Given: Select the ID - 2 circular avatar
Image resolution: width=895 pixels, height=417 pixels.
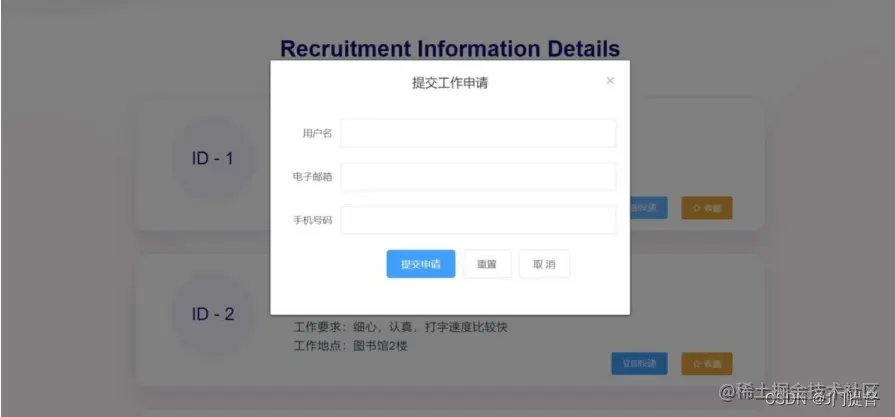Looking at the screenshot, I should [213, 314].
